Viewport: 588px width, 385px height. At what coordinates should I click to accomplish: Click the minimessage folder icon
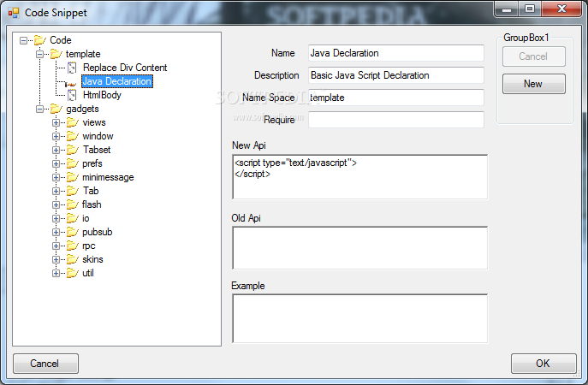73,177
